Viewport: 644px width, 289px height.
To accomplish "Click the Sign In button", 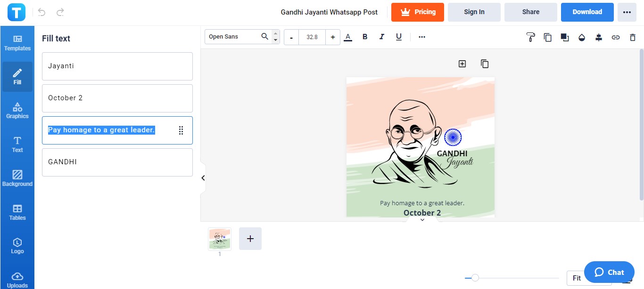I will pos(474,12).
